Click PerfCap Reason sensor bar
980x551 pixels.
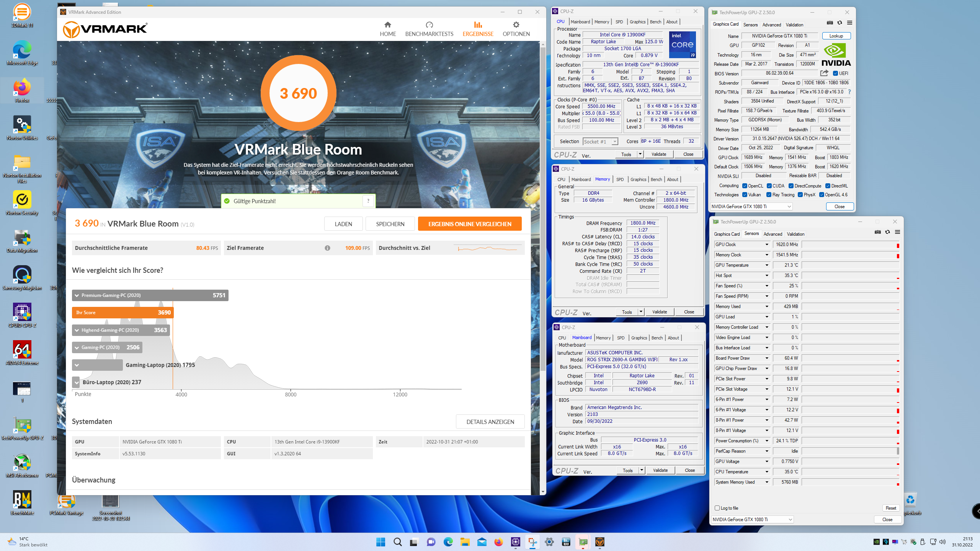point(850,451)
